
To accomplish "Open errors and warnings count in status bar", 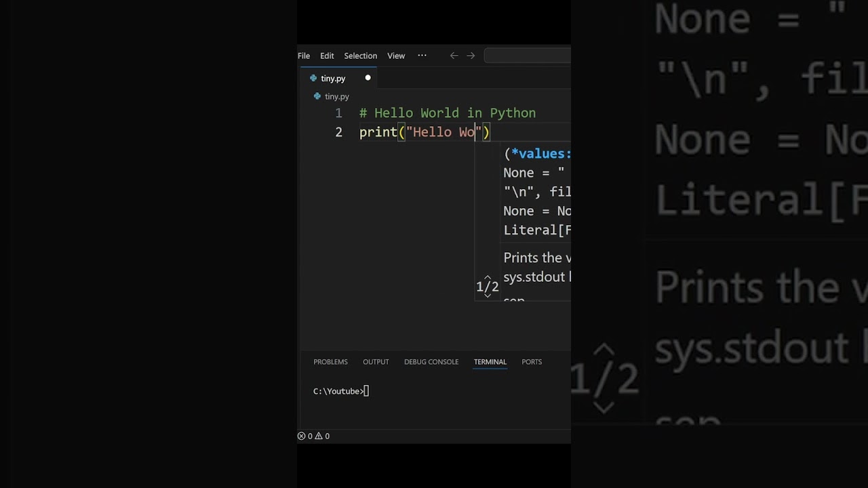I will 313,436.
